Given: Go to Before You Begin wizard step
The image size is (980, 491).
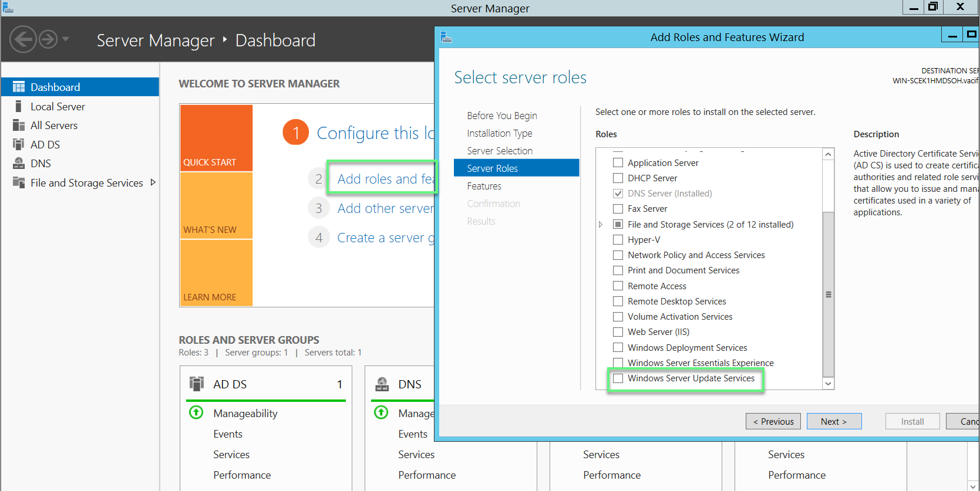Looking at the screenshot, I should [x=502, y=116].
